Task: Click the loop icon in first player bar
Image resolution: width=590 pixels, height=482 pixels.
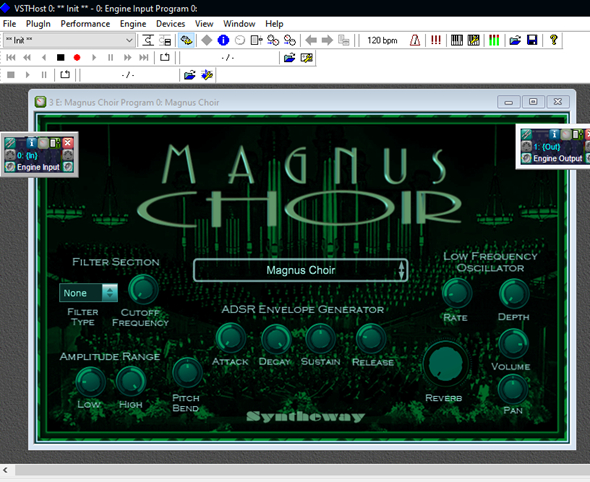Action: pos(164,58)
